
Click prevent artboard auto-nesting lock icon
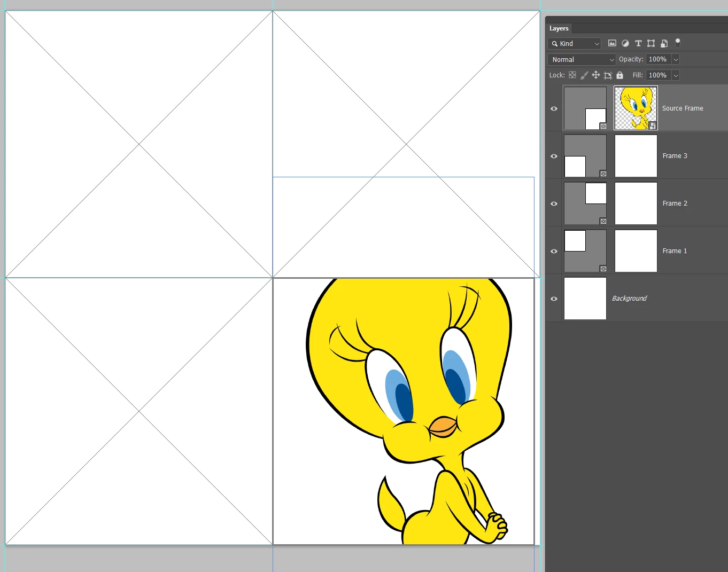[608, 75]
